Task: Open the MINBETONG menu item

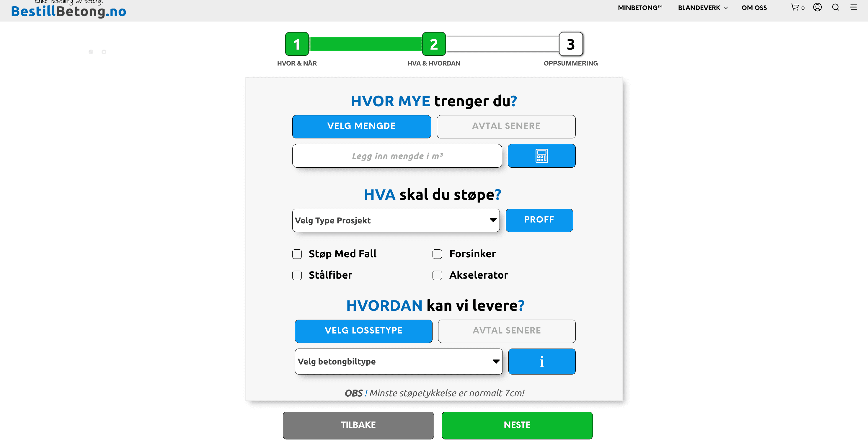Action: 640,7
